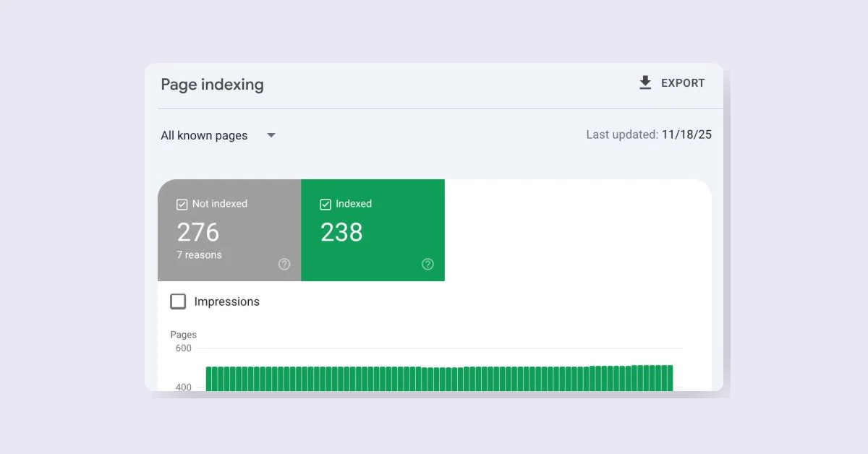The width and height of the screenshot is (868, 454).
Task: Click the Last updated 11/18/25 text
Action: [x=649, y=134]
